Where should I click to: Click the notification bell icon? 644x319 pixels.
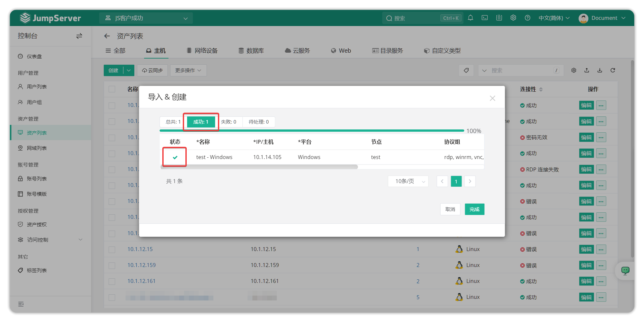click(470, 18)
